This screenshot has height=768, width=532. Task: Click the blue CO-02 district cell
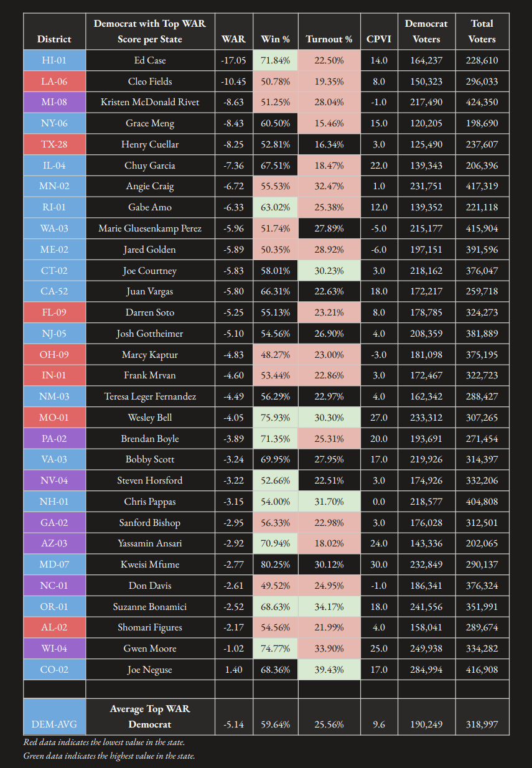point(54,670)
